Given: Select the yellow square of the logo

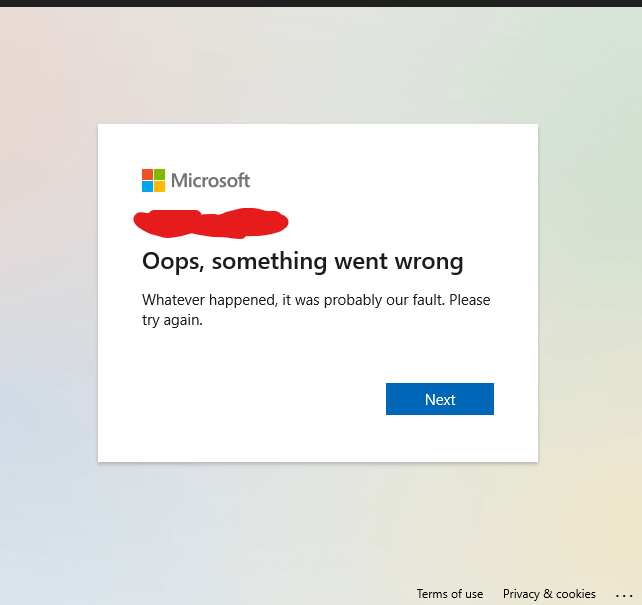Looking at the screenshot, I should coord(160,187).
